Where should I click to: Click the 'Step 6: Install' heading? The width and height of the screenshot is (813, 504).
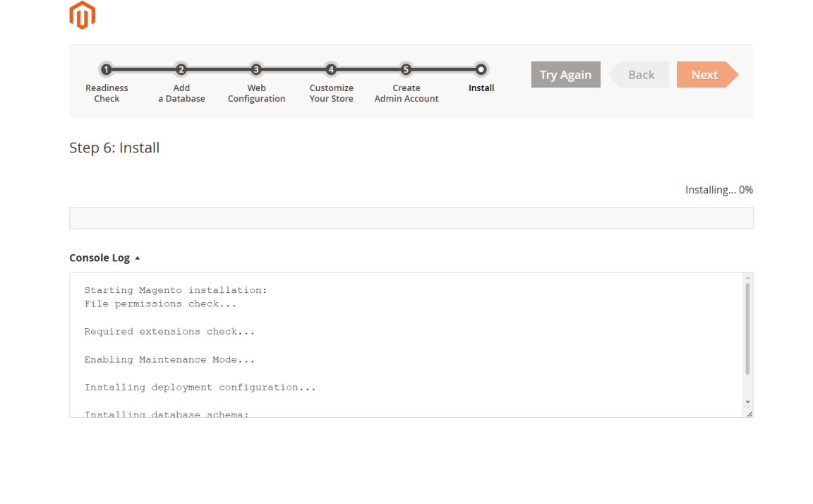coord(114,148)
